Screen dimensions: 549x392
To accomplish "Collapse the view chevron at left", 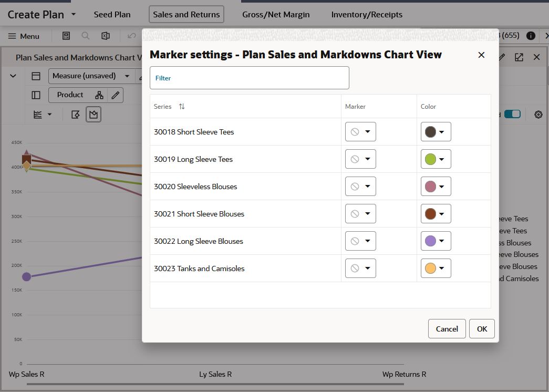I will [13, 76].
